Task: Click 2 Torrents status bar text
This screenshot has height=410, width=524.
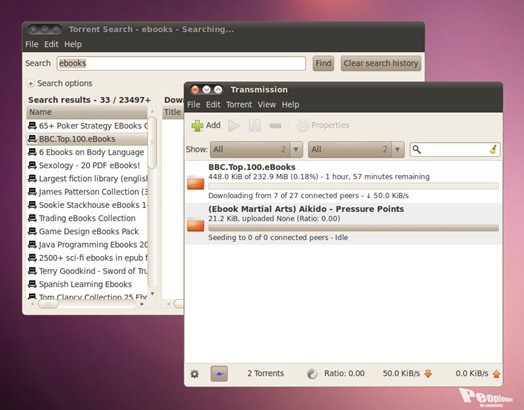Action: click(265, 374)
